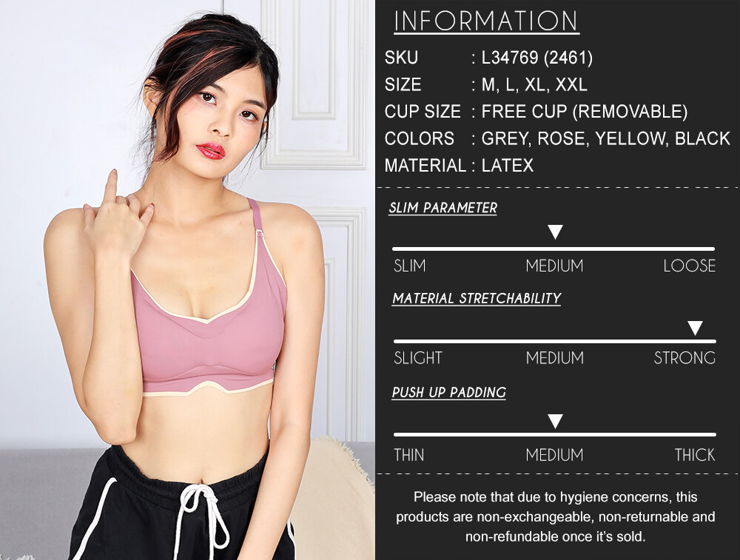740x560 pixels.
Task: Click the Slim Parameter triangle marker
Action: 555,232
